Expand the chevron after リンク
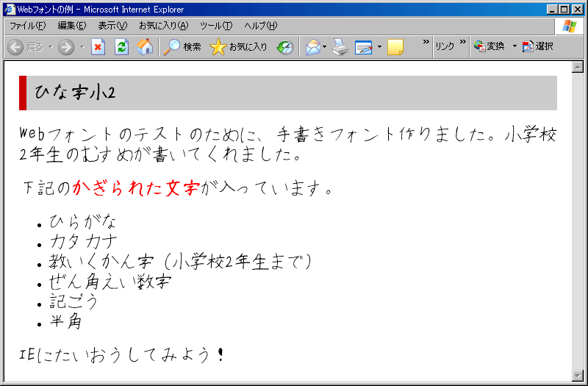 point(463,42)
